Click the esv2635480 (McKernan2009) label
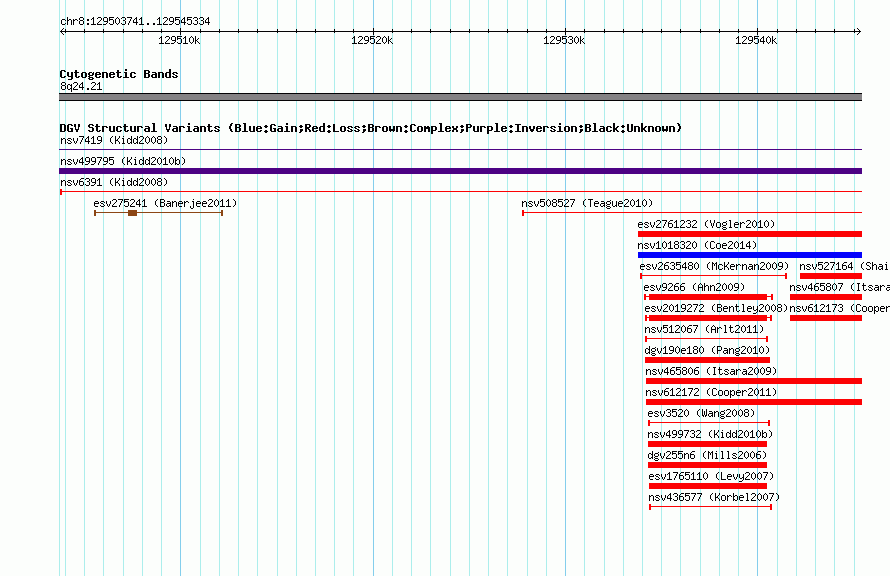This screenshot has height=576, width=890. [x=714, y=266]
